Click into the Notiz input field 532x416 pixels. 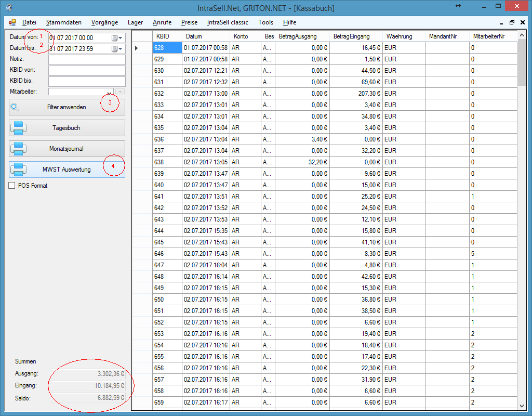(x=87, y=60)
